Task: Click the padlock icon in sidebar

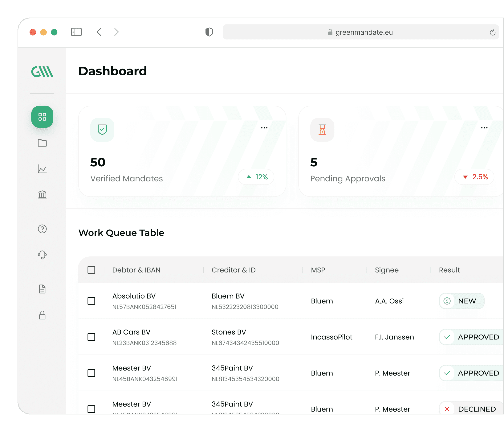Action: point(42,315)
